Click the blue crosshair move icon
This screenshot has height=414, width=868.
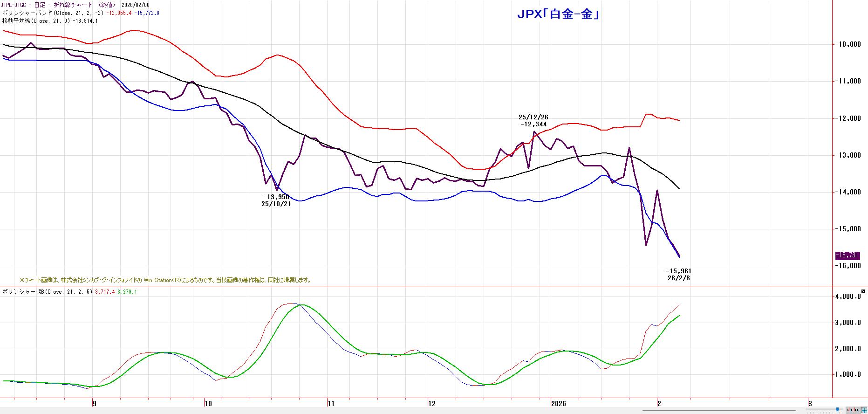pos(864,410)
